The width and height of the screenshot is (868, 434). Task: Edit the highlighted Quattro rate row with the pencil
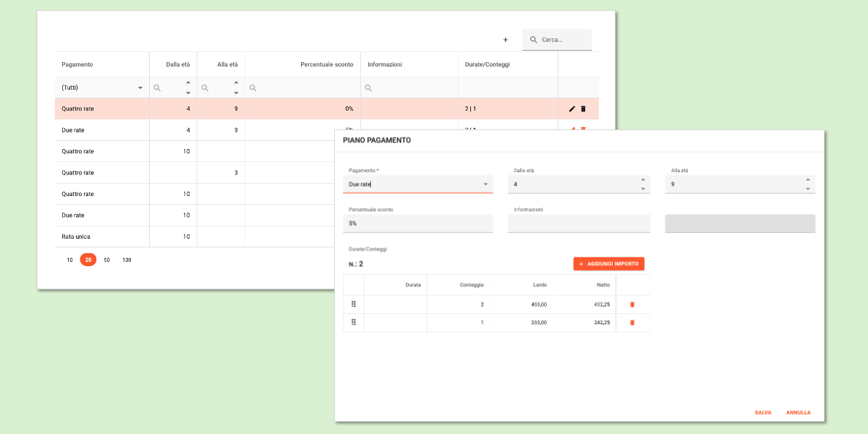572,109
